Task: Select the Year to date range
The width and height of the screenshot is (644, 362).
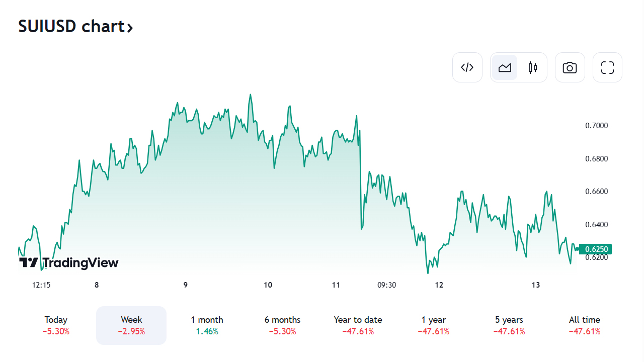Action: pos(358,325)
